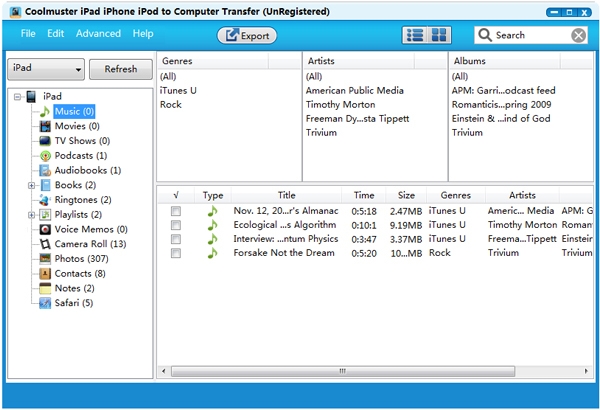Image resolution: width=600 pixels, height=410 pixels.
Task: Open the File menu
Action: [x=28, y=34]
